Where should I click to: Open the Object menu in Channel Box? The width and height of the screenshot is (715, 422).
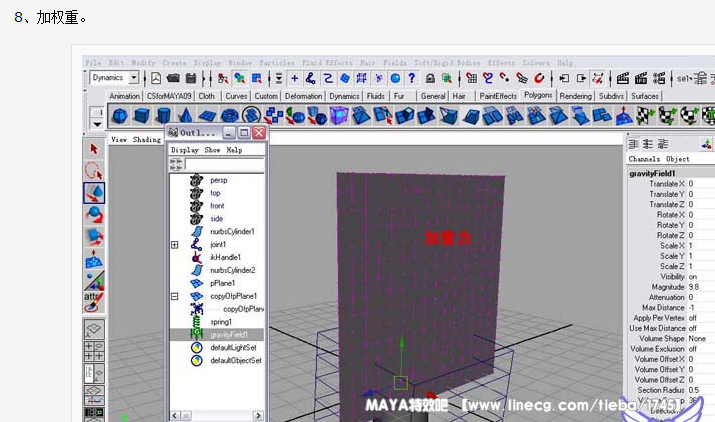click(x=678, y=159)
